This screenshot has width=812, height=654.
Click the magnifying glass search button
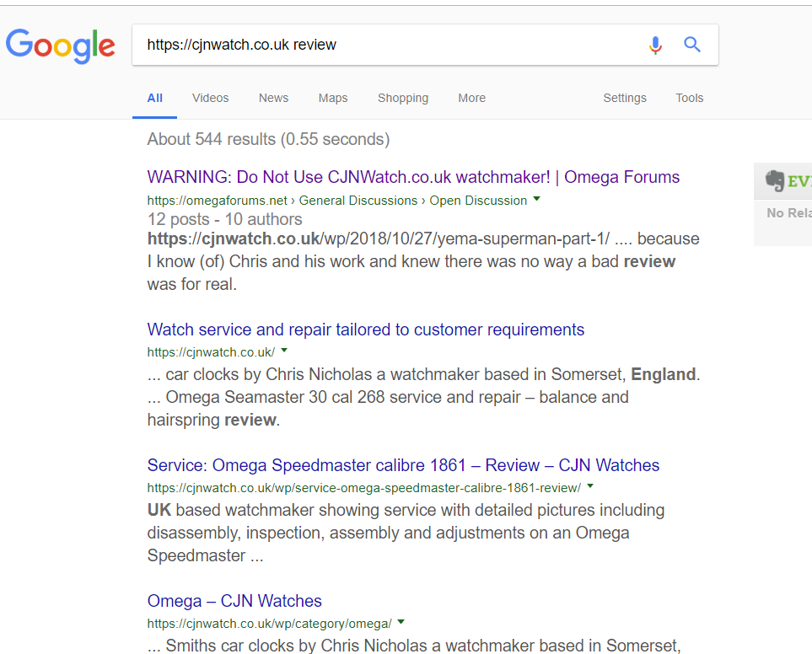[692, 46]
